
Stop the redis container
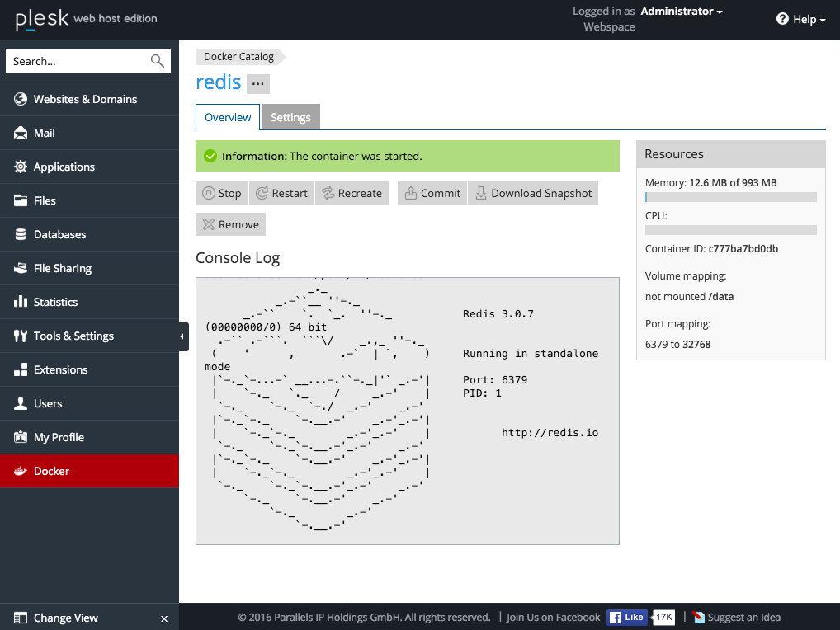pos(221,193)
